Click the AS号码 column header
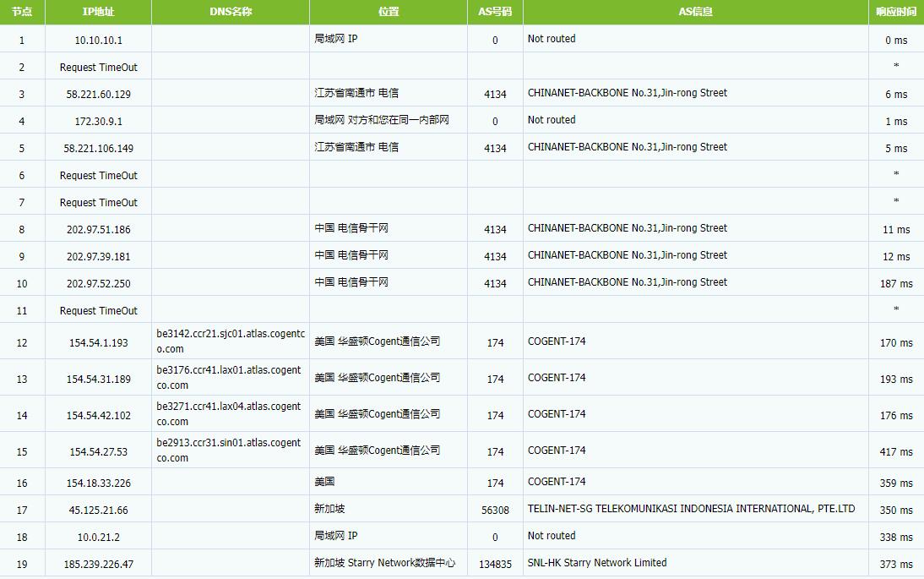This screenshot has height=579, width=924. pos(495,12)
